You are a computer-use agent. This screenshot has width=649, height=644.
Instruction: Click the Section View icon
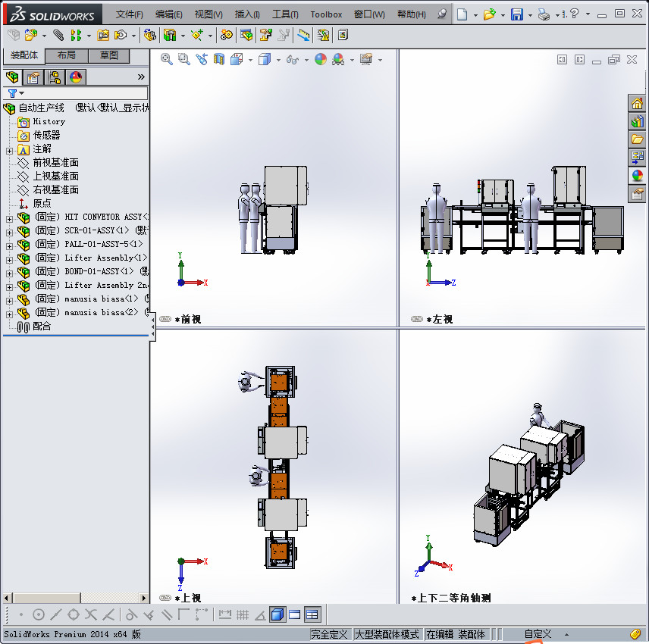click(219, 59)
